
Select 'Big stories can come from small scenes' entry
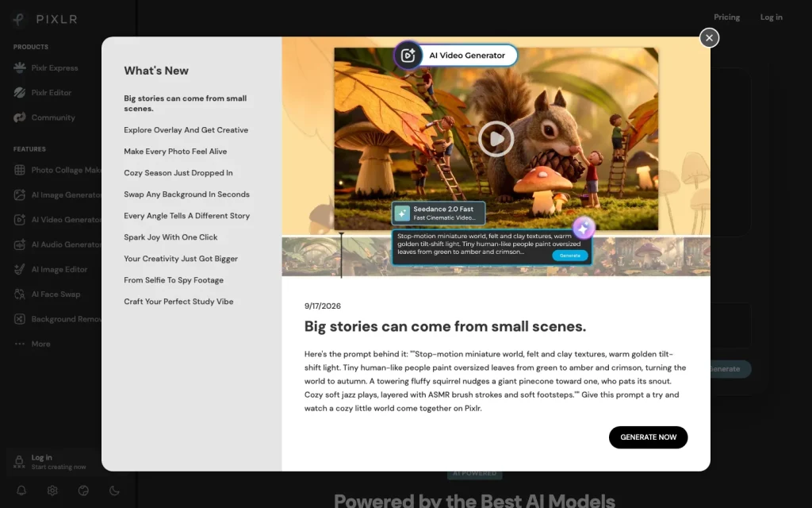click(186, 104)
